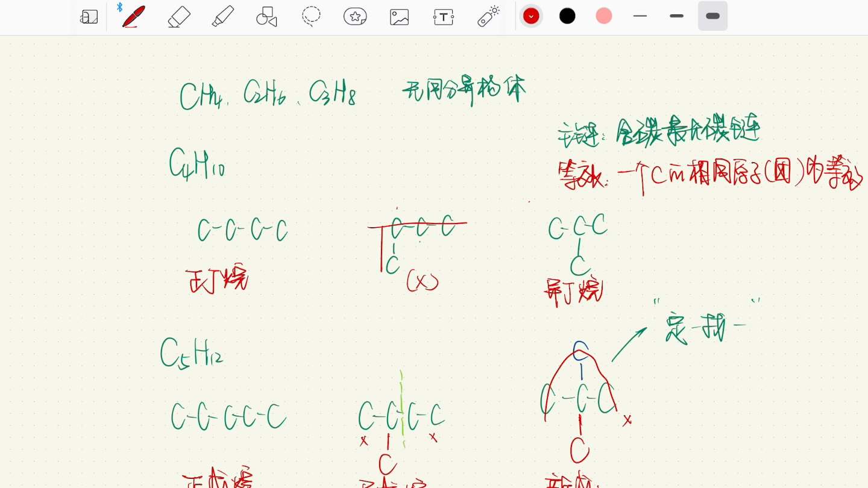Select the thickest stroke width
The height and width of the screenshot is (488, 868).
pyautogui.click(x=712, y=16)
